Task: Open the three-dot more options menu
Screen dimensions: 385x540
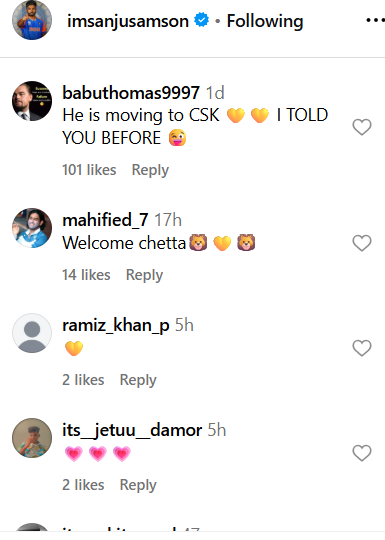Action: (x=375, y=21)
